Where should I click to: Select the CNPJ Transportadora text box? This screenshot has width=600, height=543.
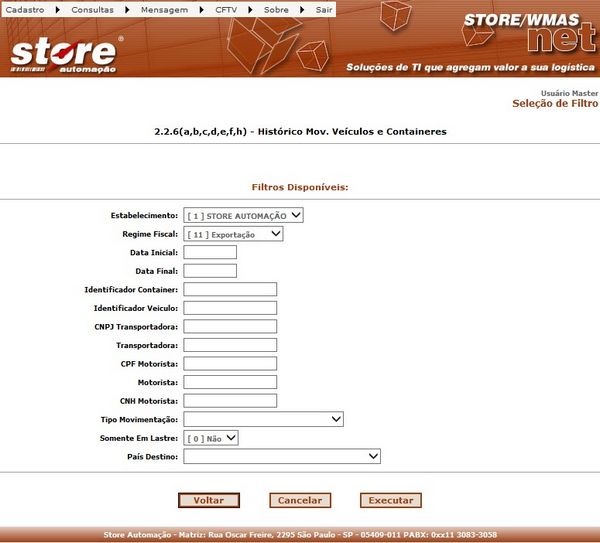[x=230, y=326]
